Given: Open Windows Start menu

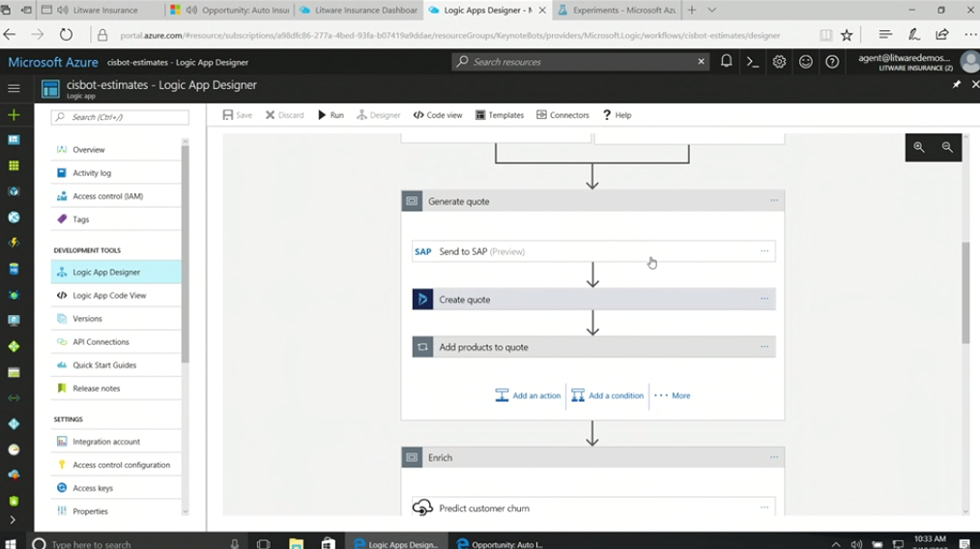Looking at the screenshot, I should pyautogui.click(x=11, y=543).
